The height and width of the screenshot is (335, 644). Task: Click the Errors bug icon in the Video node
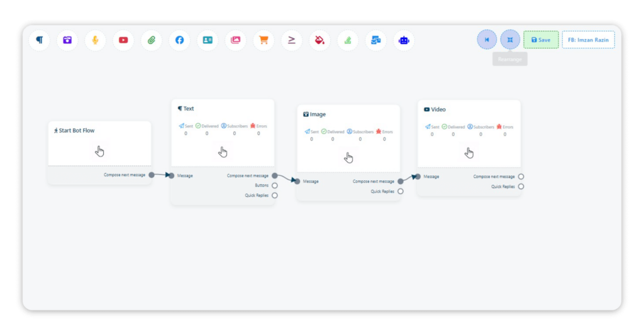point(499,126)
